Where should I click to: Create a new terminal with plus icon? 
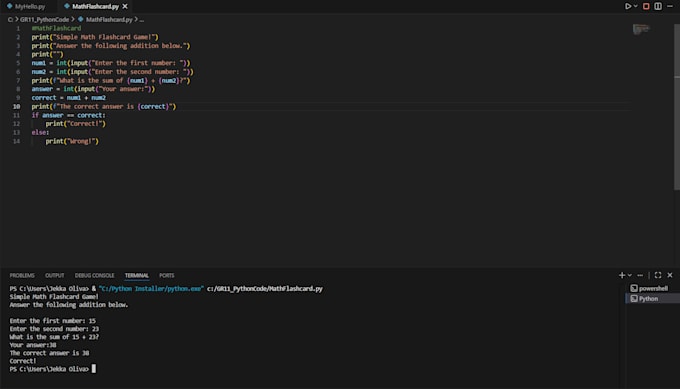pos(622,275)
